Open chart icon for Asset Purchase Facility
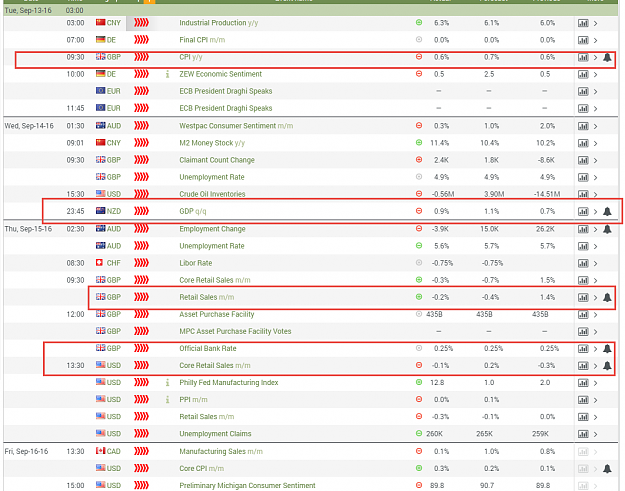Image resolution: width=625 pixels, height=491 pixels. (583, 315)
